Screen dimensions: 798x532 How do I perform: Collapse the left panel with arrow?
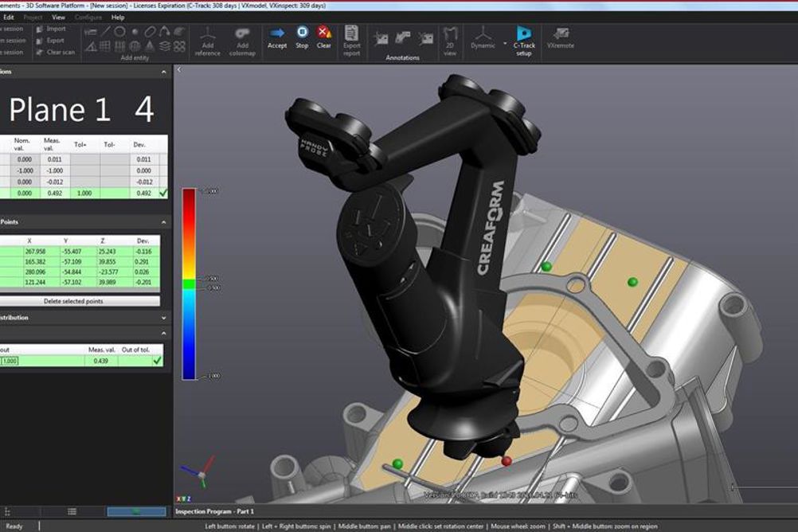[x=179, y=70]
